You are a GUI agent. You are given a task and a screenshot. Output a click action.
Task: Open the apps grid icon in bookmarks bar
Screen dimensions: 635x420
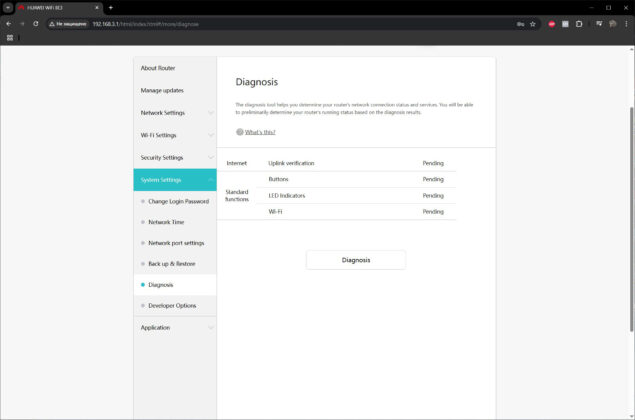(x=10, y=38)
